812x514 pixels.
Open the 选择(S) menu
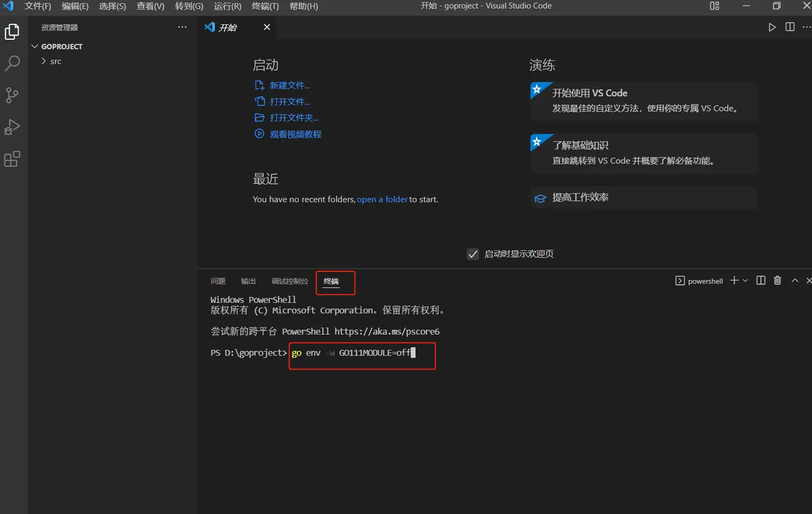(112, 6)
